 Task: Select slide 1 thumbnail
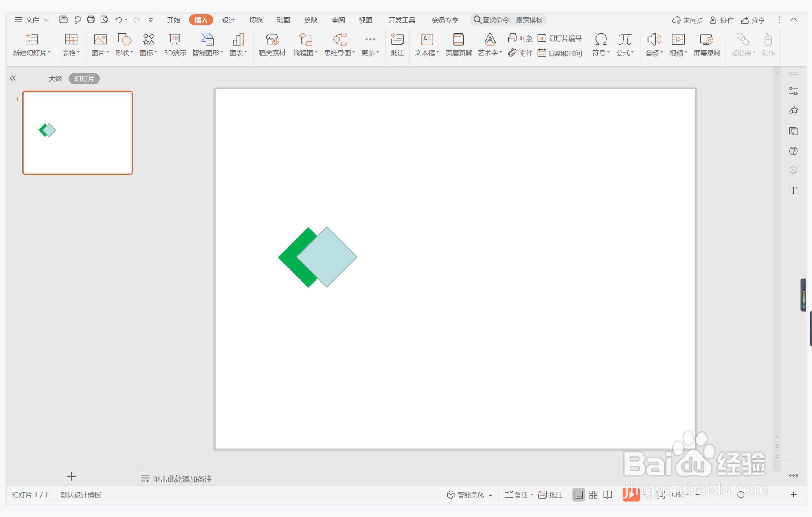pyautogui.click(x=77, y=133)
